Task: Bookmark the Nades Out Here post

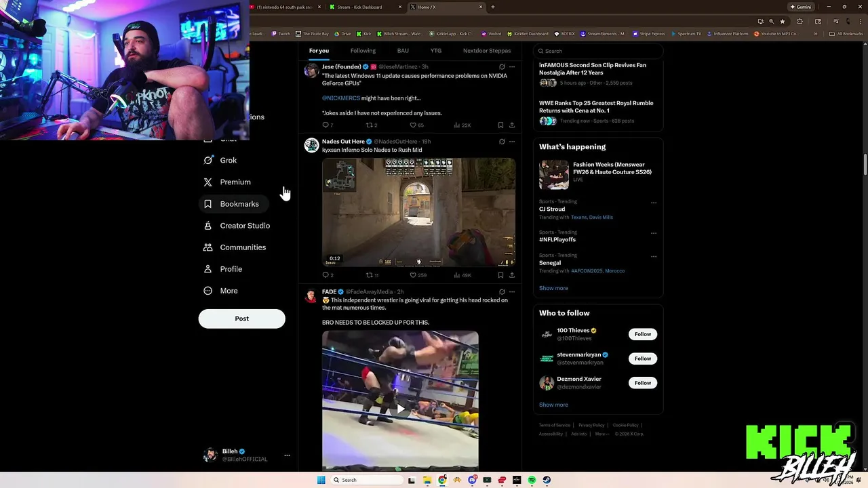Action: tap(500, 275)
